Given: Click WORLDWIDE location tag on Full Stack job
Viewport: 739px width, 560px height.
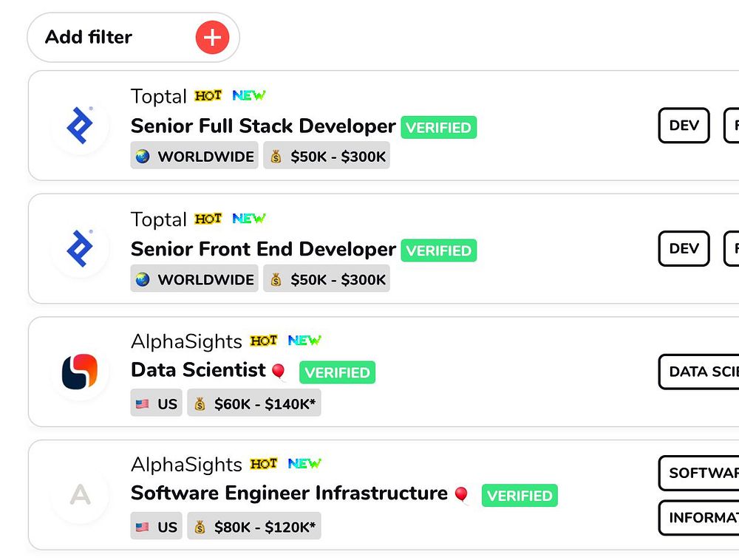Looking at the screenshot, I should click(x=194, y=156).
